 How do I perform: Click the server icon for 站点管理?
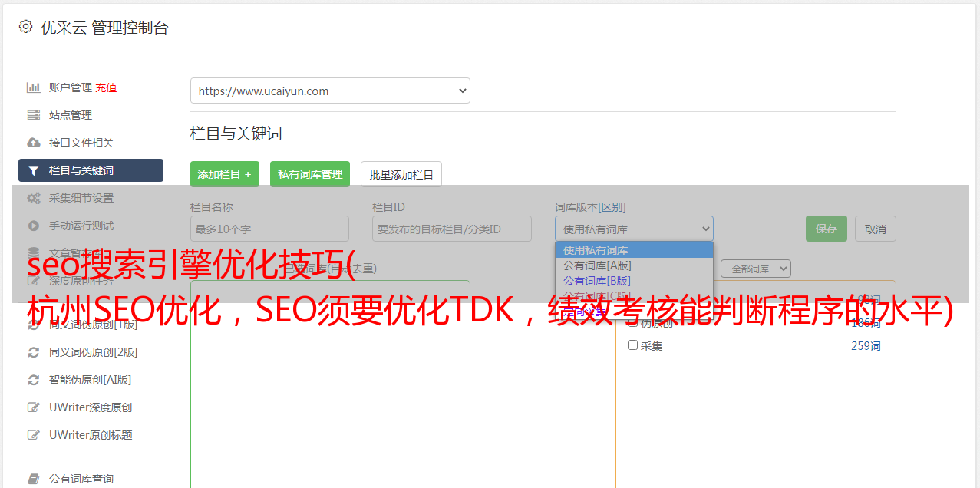click(x=34, y=115)
